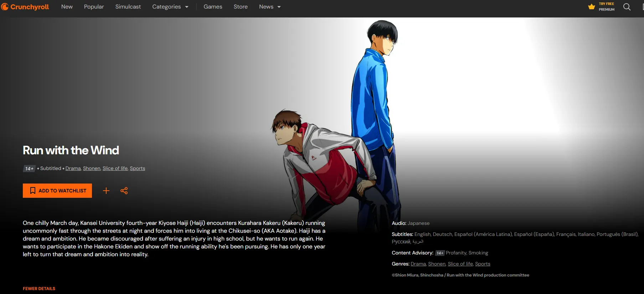Click the 14+ rating badge under title
Viewport: 644px width, 294px height.
click(29, 169)
